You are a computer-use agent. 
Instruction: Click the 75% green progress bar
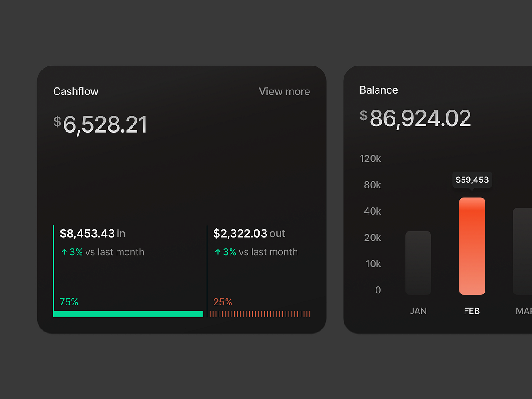[x=128, y=314]
